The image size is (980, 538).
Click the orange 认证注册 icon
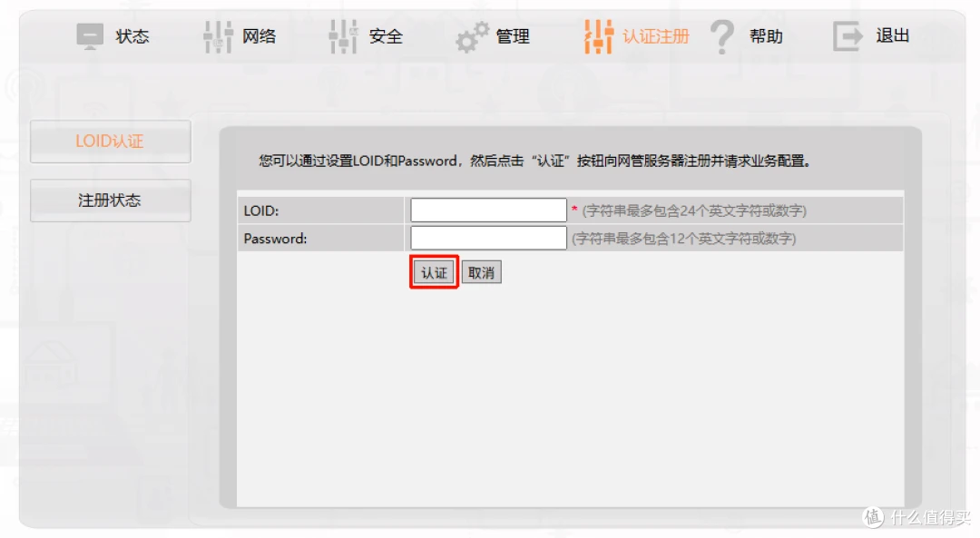(x=598, y=36)
